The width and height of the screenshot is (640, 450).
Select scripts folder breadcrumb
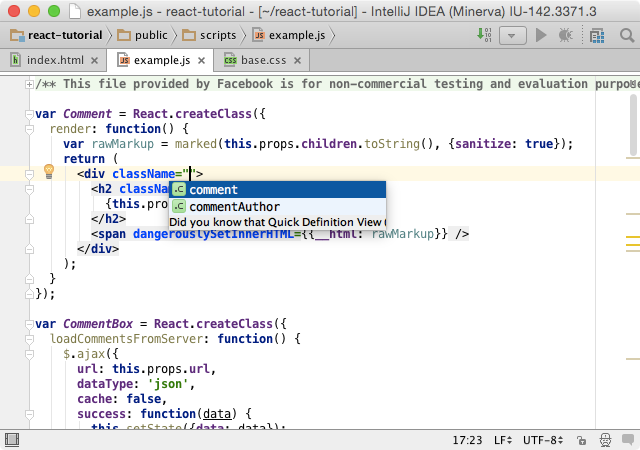[x=209, y=36]
